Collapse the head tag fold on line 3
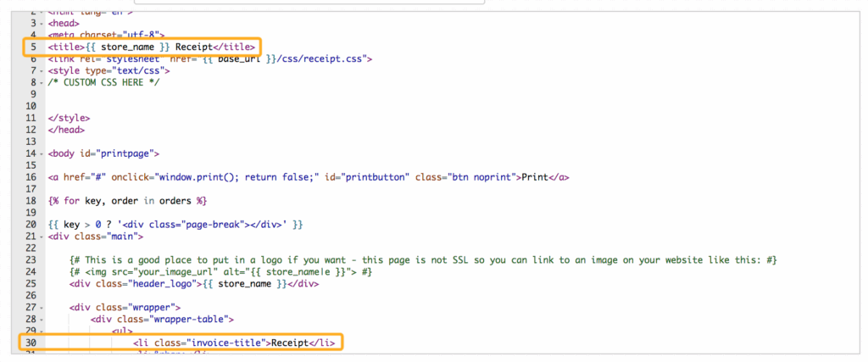 (x=41, y=23)
